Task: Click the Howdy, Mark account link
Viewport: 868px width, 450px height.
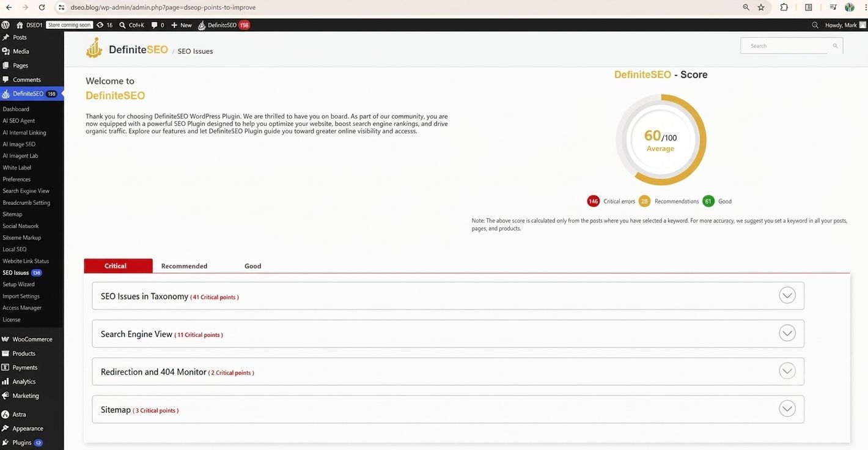Action: [845, 25]
